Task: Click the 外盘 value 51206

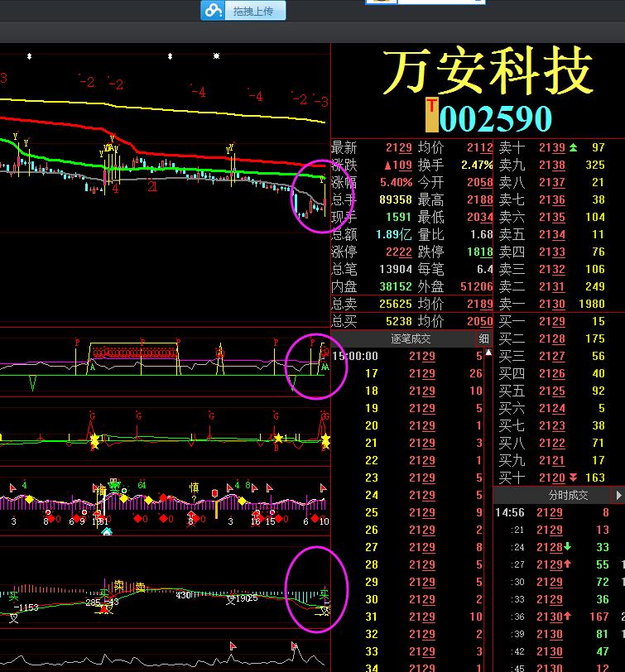Action: tap(476, 286)
